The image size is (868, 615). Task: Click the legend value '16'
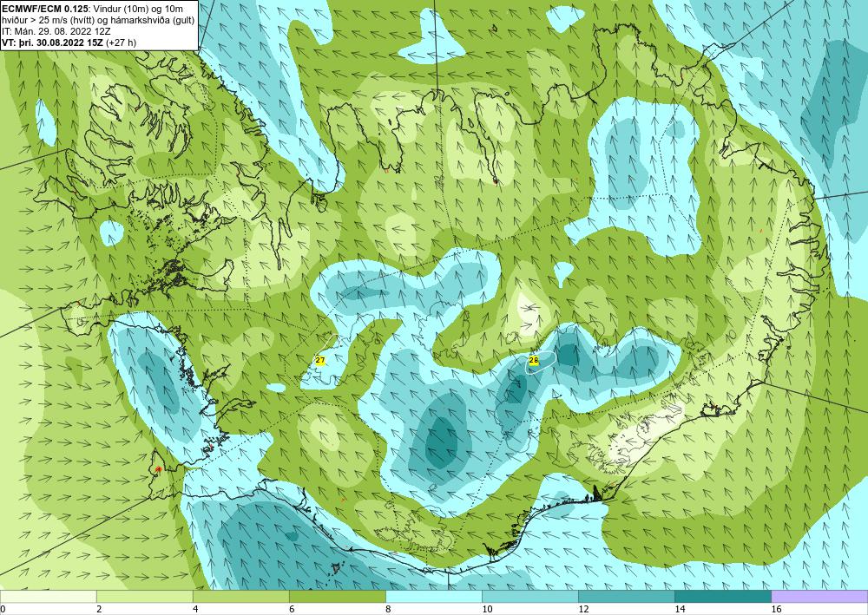coord(776,609)
